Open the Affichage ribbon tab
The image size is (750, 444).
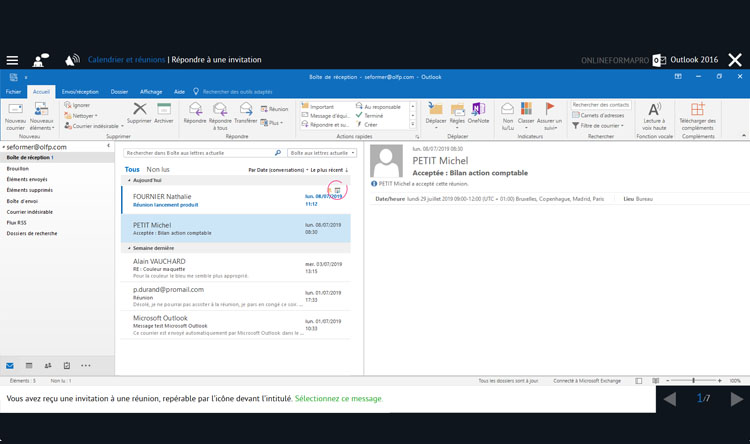[x=151, y=91]
